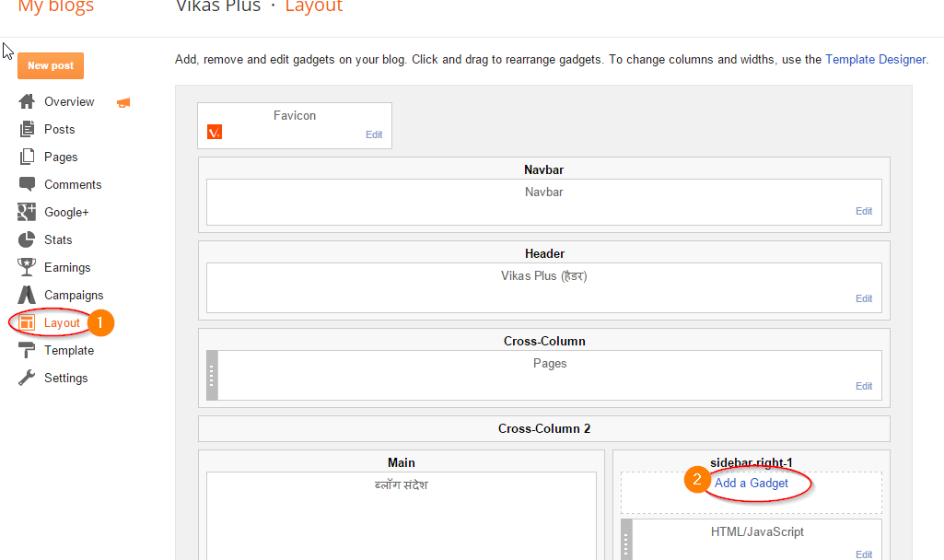Click the Vikas Plus blog title
Screen dimensions: 944x560
pos(218,6)
